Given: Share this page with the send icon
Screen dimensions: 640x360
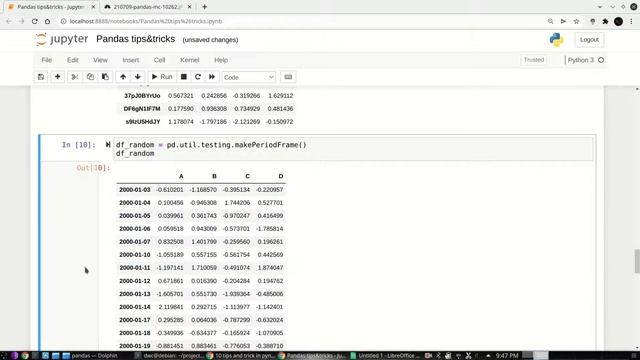Looking at the screenshot, I should coord(563,21).
